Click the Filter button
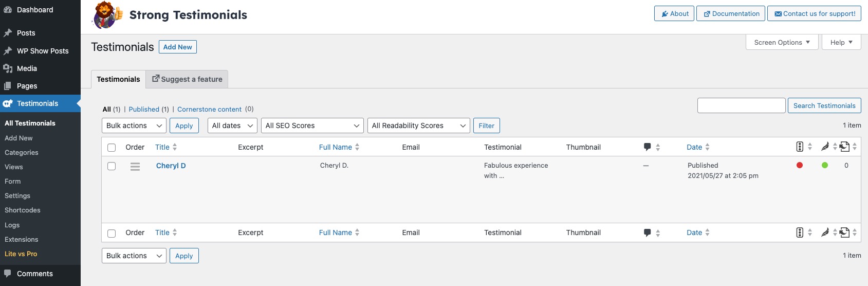 pyautogui.click(x=487, y=126)
